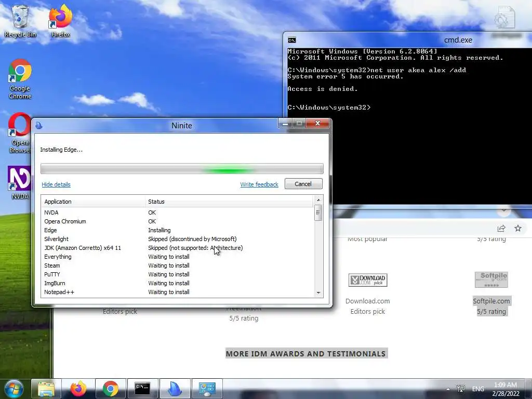Click the Softpile badge image

point(491,280)
